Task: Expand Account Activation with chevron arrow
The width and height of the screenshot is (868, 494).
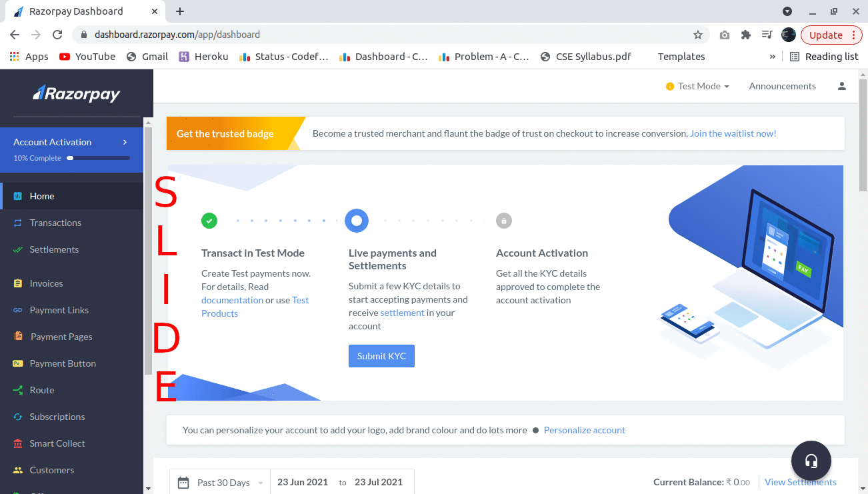Action: 125,142
